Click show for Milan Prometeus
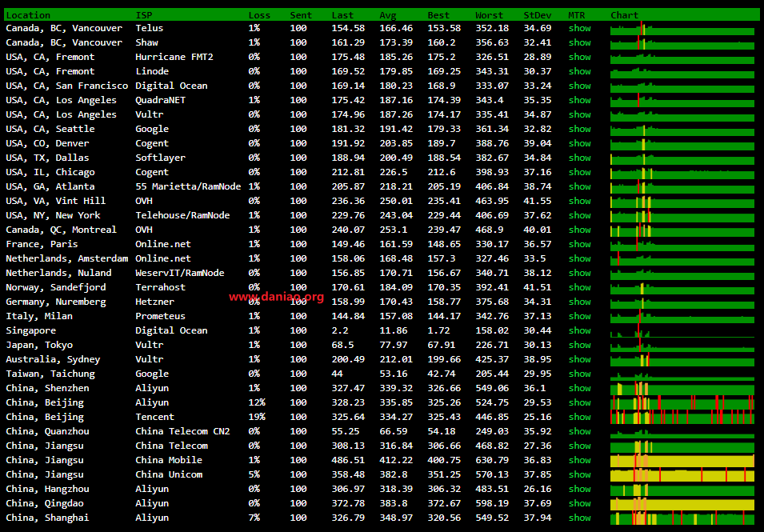764x532 pixels. (x=579, y=316)
